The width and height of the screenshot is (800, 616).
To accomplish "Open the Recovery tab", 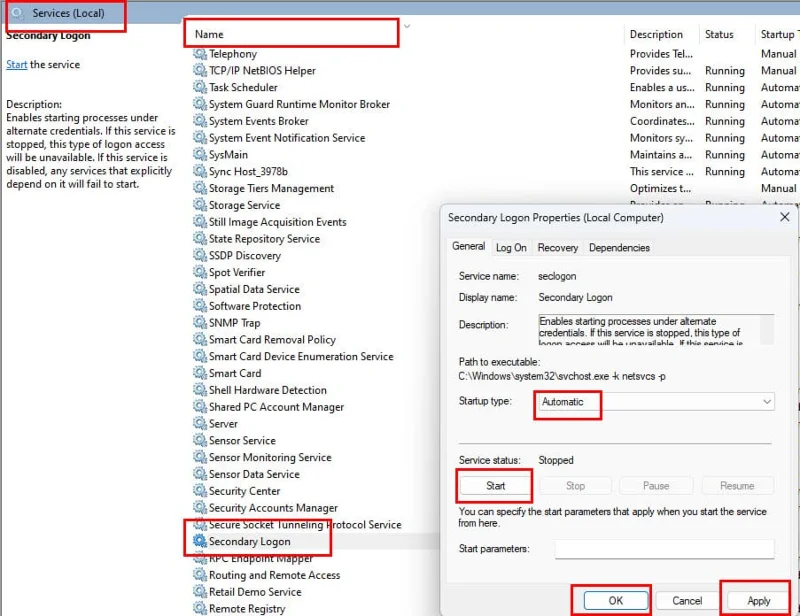I will point(557,247).
